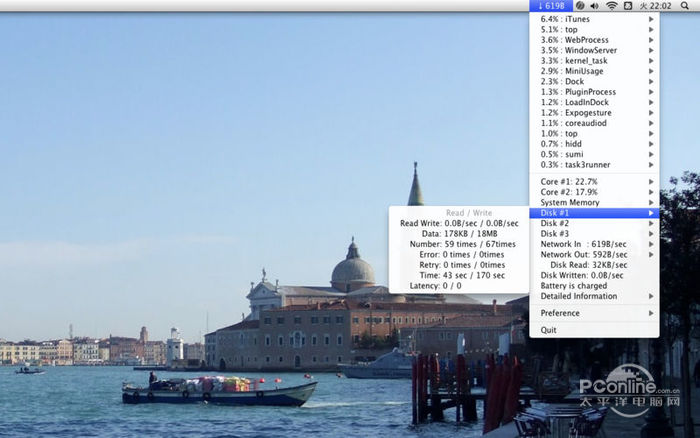This screenshot has height=438, width=700.
Task: Open the System Memory submenu
Action: pyautogui.click(x=594, y=203)
